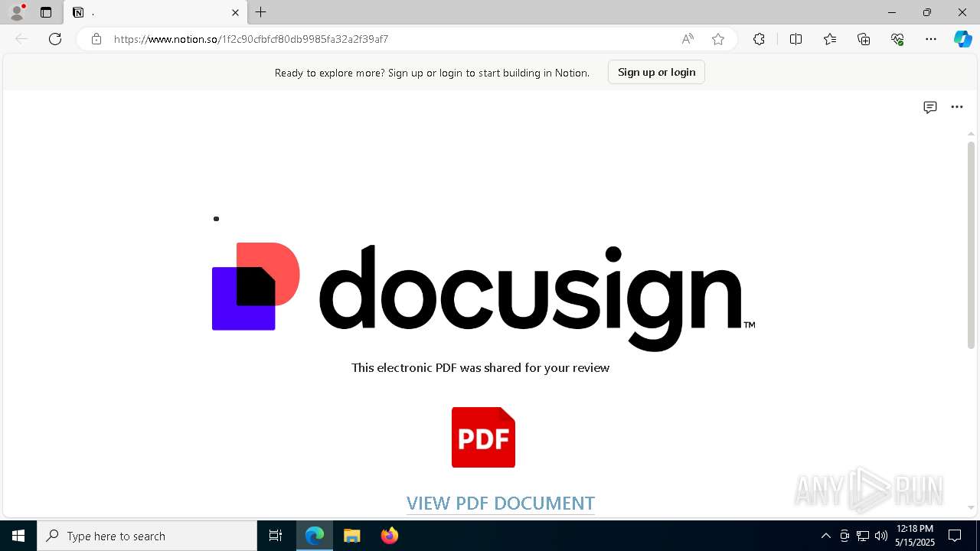Image resolution: width=980 pixels, height=551 pixels.
Task: Open the Copilot sidebar
Action: click(x=962, y=39)
